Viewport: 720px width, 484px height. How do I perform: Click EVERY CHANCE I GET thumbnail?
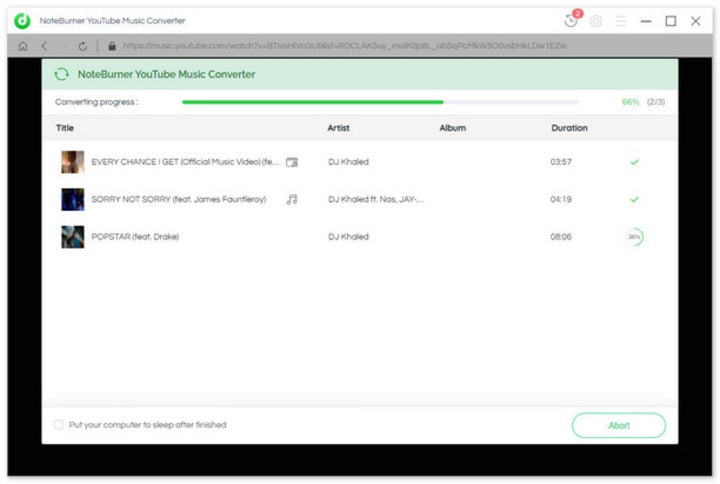tap(73, 162)
